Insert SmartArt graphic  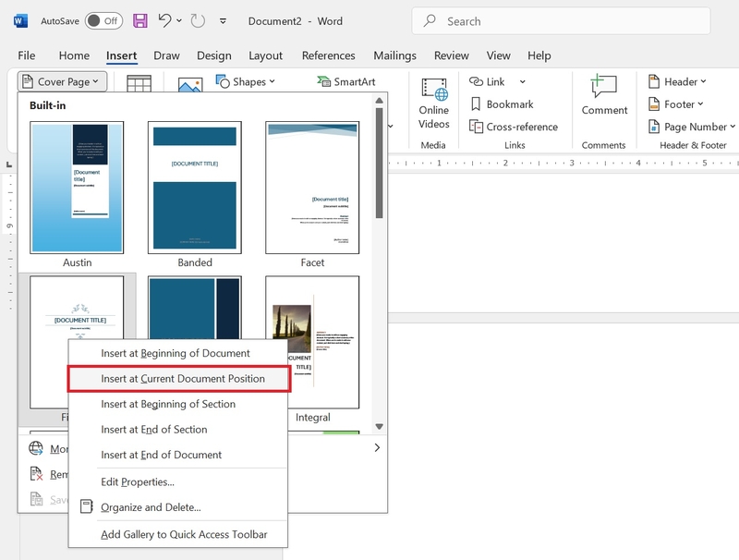click(346, 81)
